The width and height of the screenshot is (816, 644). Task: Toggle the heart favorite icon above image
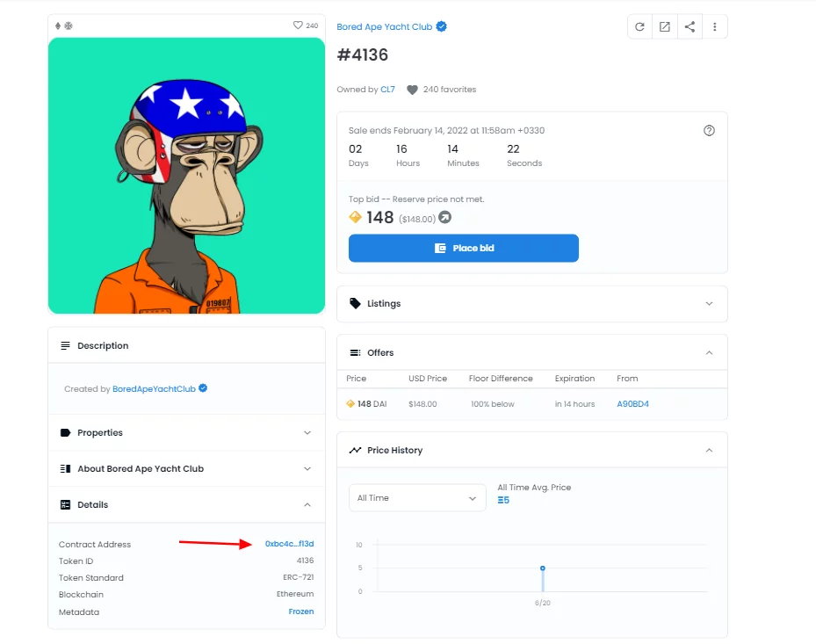298,25
